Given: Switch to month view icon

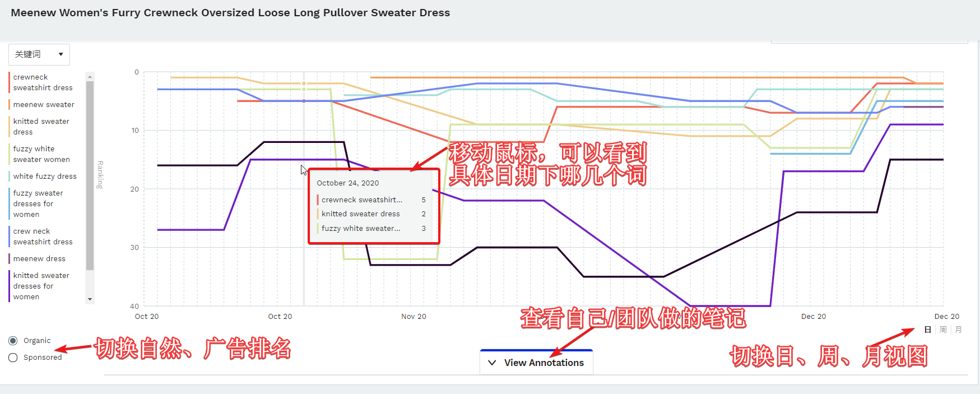Looking at the screenshot, I should [958, 330].
